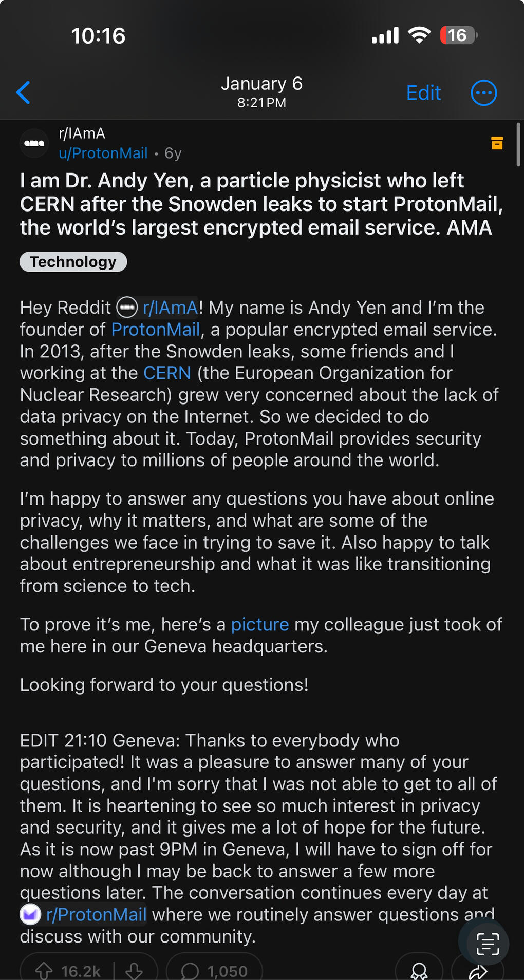
Task: Open the r/IAmA subreddit avatar
Action: tap(34, 143)
